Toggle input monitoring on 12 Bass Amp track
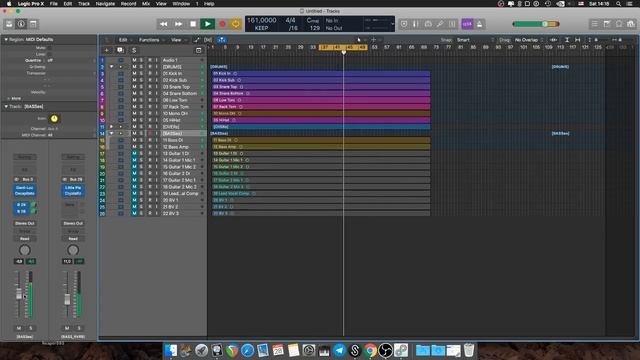Image resolution: width=640 pixels, height=360 pixels. coord(156,147)
